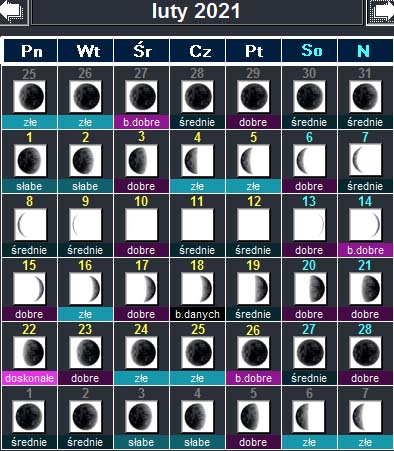Click the 'doskonałe' label under February 22
394x451 pixels.
point(30,378)
